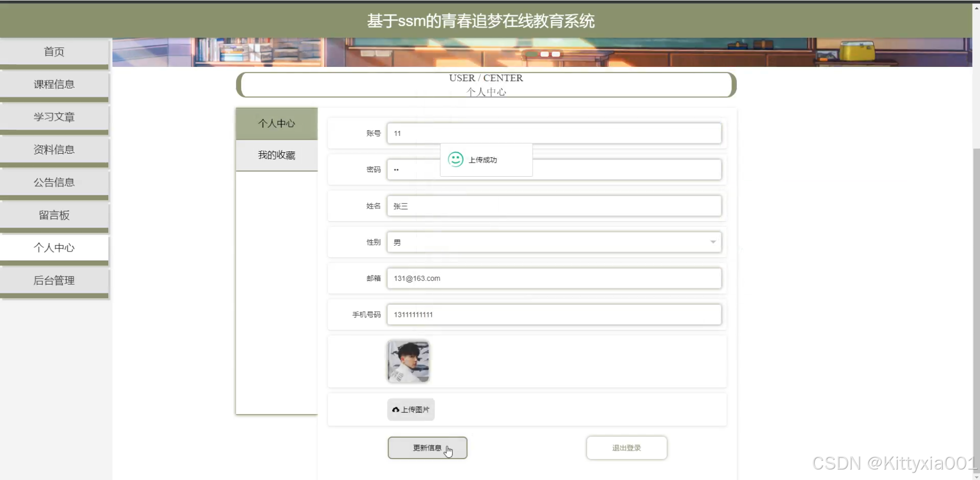Click the 姓名 field containing 张三
Screen dimensions: 980x480
coord(554,206)
